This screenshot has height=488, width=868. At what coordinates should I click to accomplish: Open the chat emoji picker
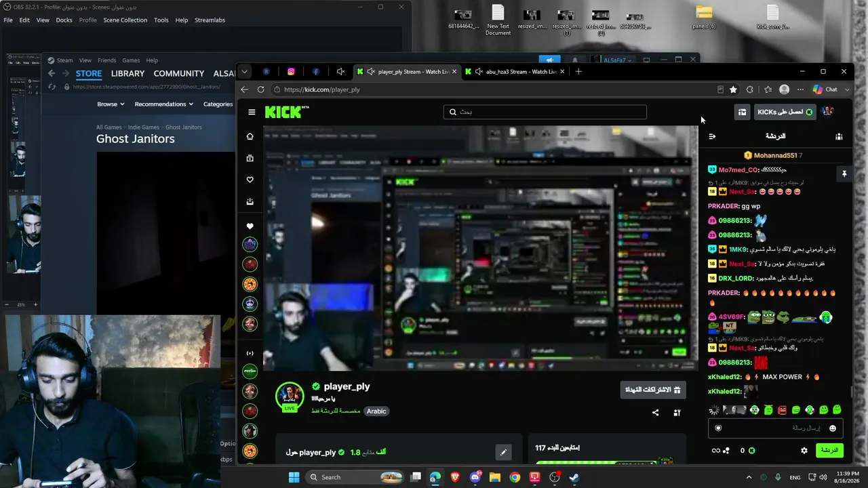[x=833, y=428]
